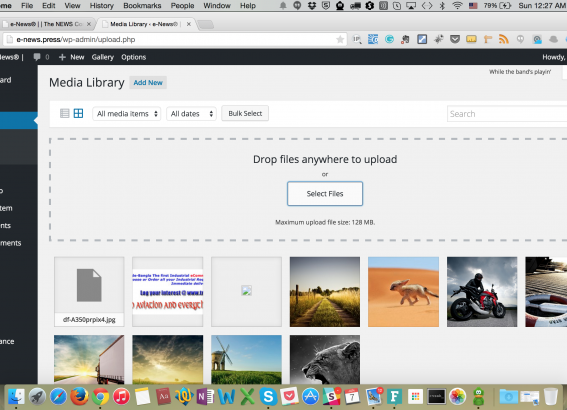This screenshot has width=567, height=410.
Task: Click the Wi-Fi menu bar icon
Action: pos(457,5)
